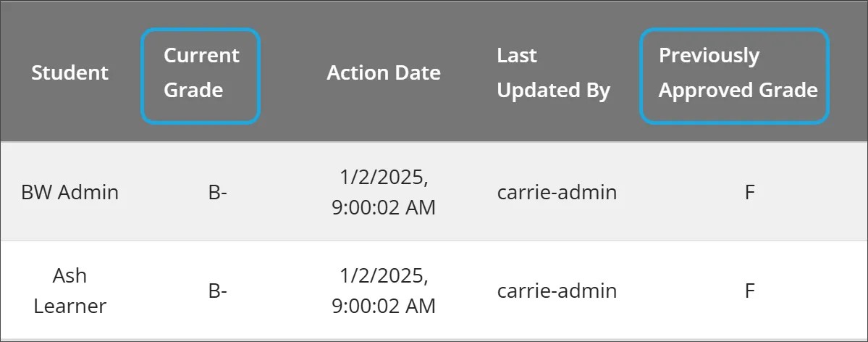Sort by the highlighted Current Grade header

coord(201,73)
